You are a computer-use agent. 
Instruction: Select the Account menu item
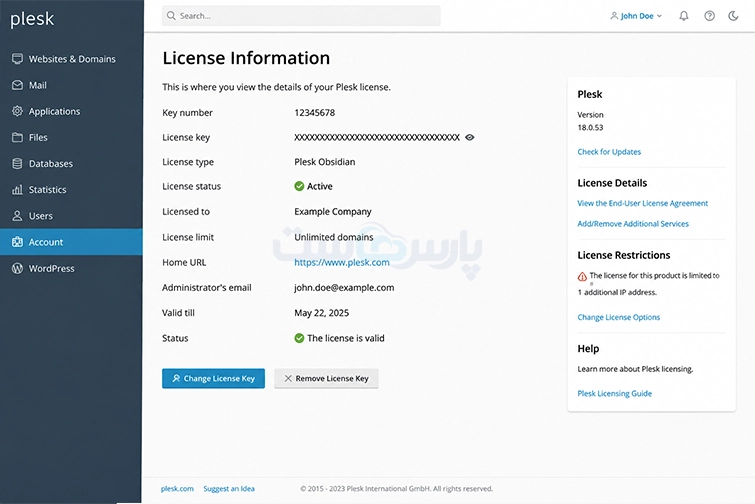coord(71,242)
